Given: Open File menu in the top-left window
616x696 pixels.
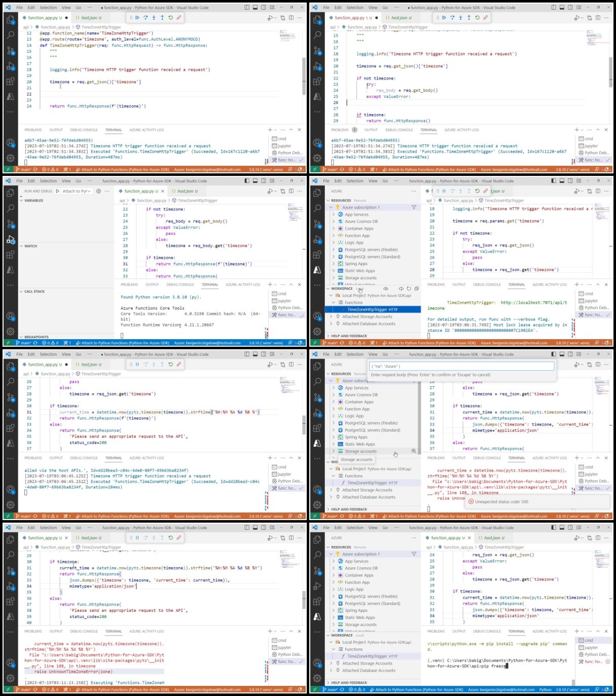Looking at the screenshot, I should (19, 8).
